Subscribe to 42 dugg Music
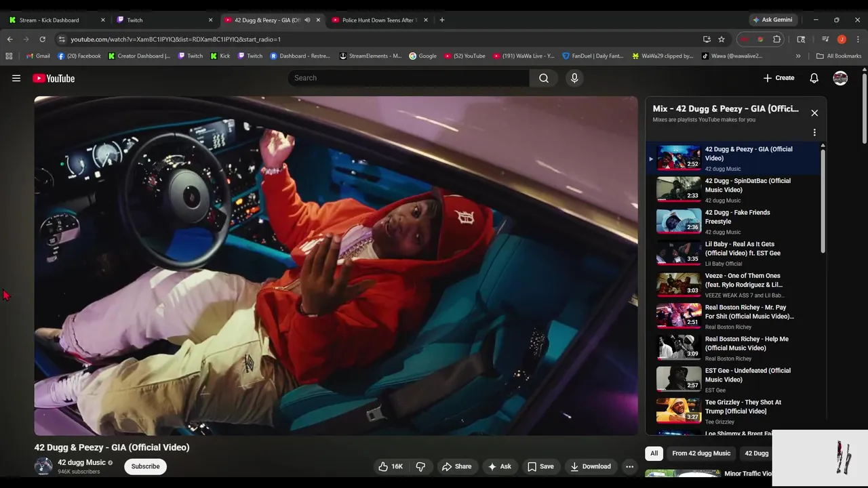The width and height of the screenshot is (868, 488). pos(145,466)
